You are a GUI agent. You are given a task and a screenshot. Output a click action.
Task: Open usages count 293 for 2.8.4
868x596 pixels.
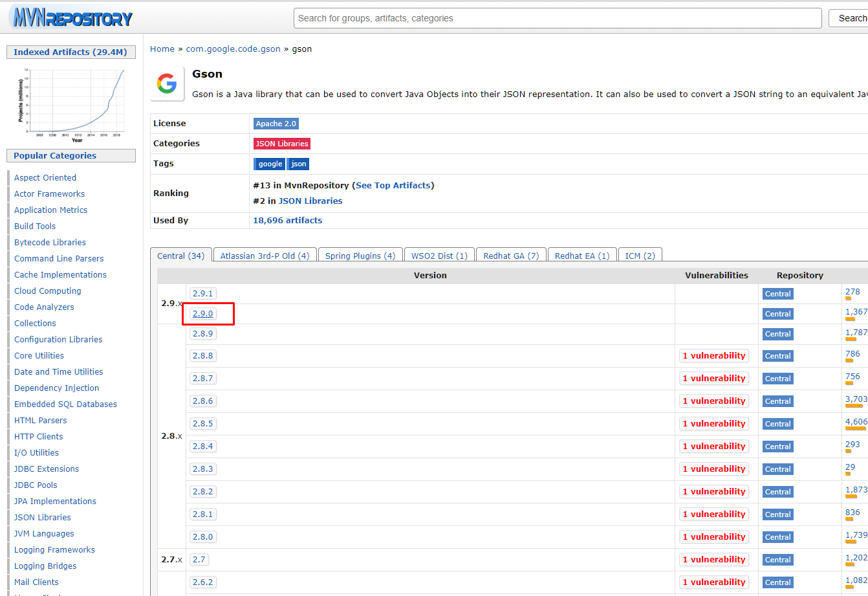coord(852,445)
